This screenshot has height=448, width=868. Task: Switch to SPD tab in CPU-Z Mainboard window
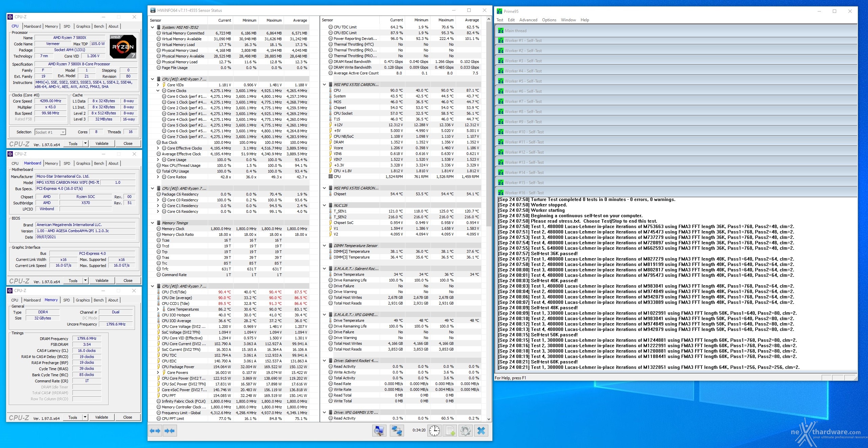[67, 163]
